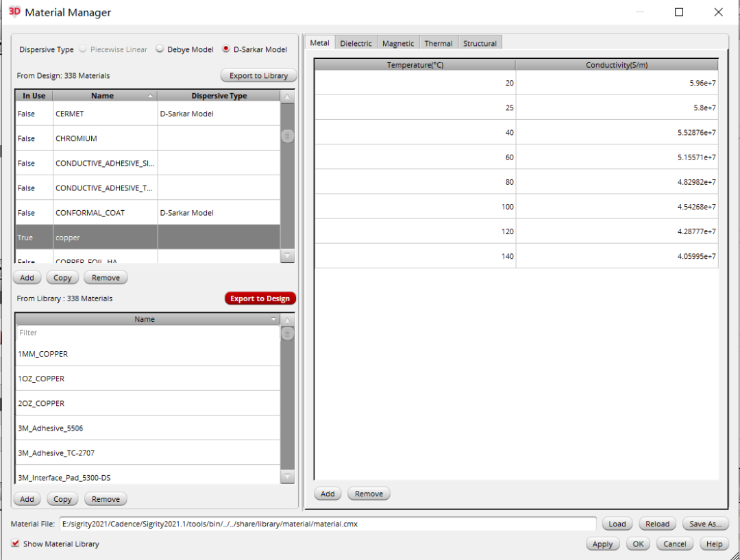Click the Temperature(°C) column header

click(x=415, y=64)
